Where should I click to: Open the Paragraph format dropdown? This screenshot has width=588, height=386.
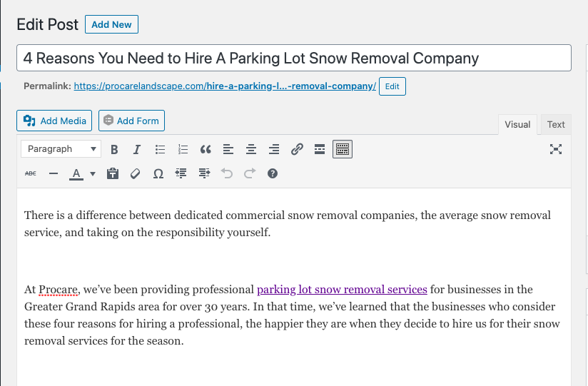point(61,149)
